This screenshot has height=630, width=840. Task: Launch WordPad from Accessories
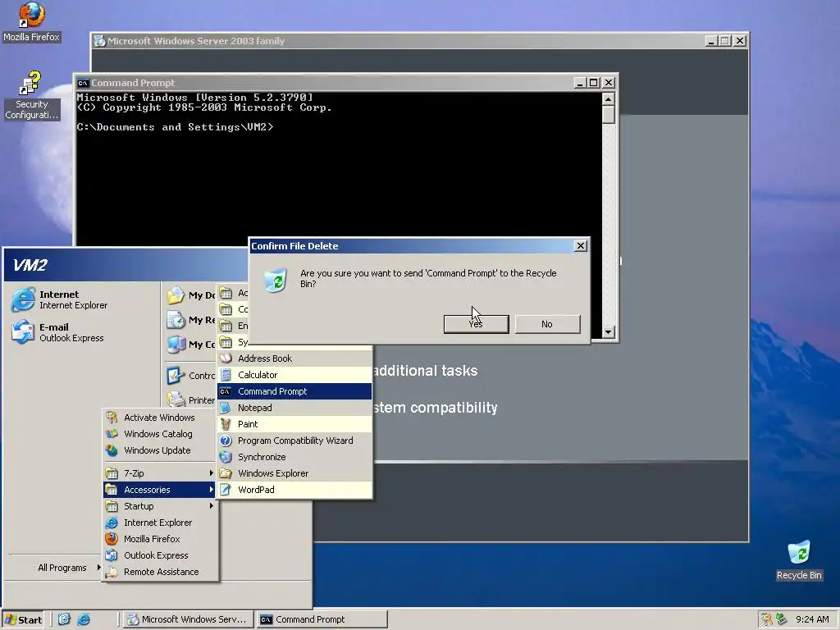click(294, 490)
